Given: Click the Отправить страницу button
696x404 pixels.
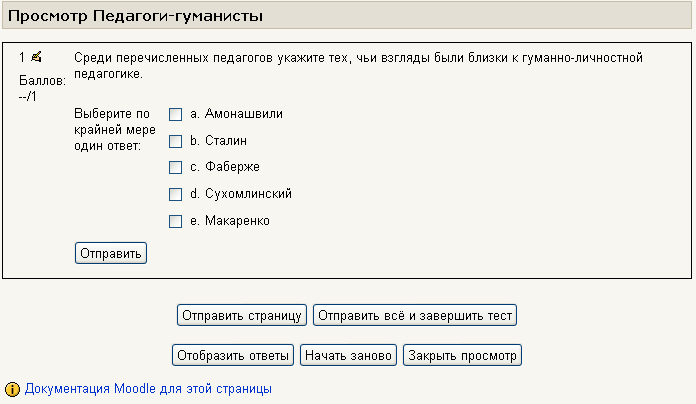Looking at the screenshot, I should pyautogui.click(x=241, y=316).
